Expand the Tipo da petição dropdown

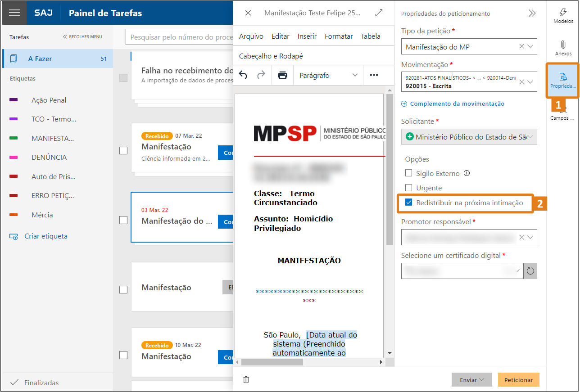pyautogui.click(x=530, y=46)
